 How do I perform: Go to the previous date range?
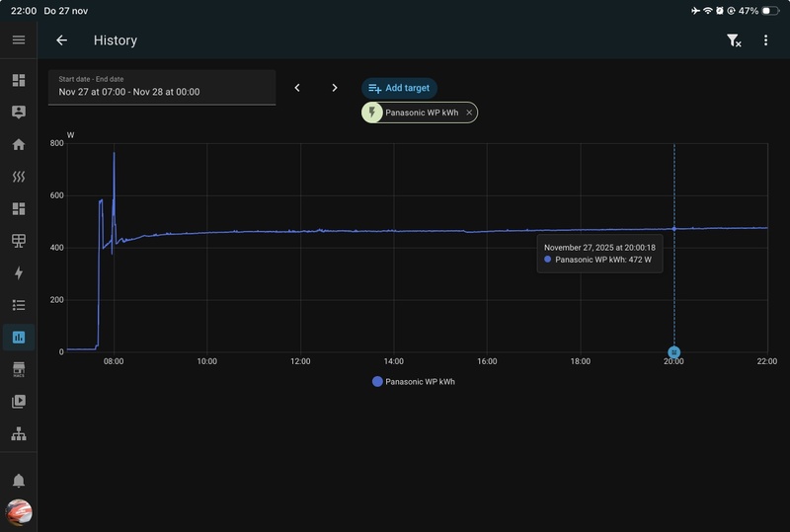point(297,88)
